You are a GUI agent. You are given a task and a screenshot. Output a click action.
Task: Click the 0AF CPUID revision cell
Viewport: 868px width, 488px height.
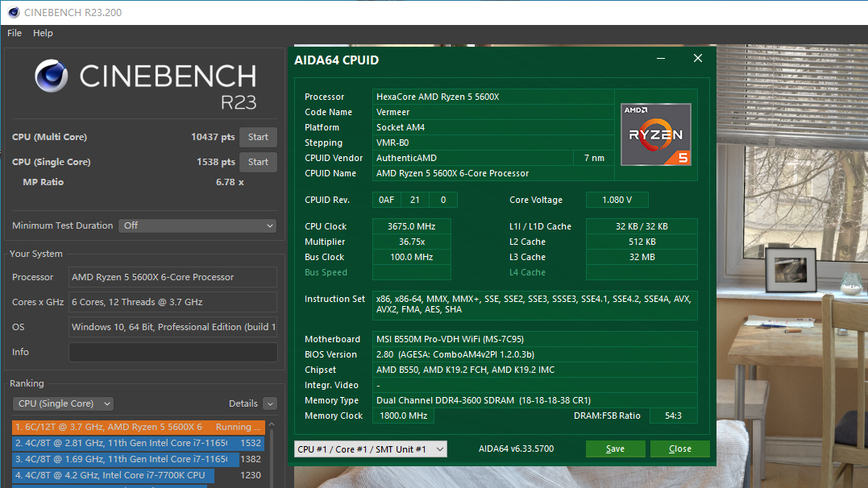tap(386, 201)
